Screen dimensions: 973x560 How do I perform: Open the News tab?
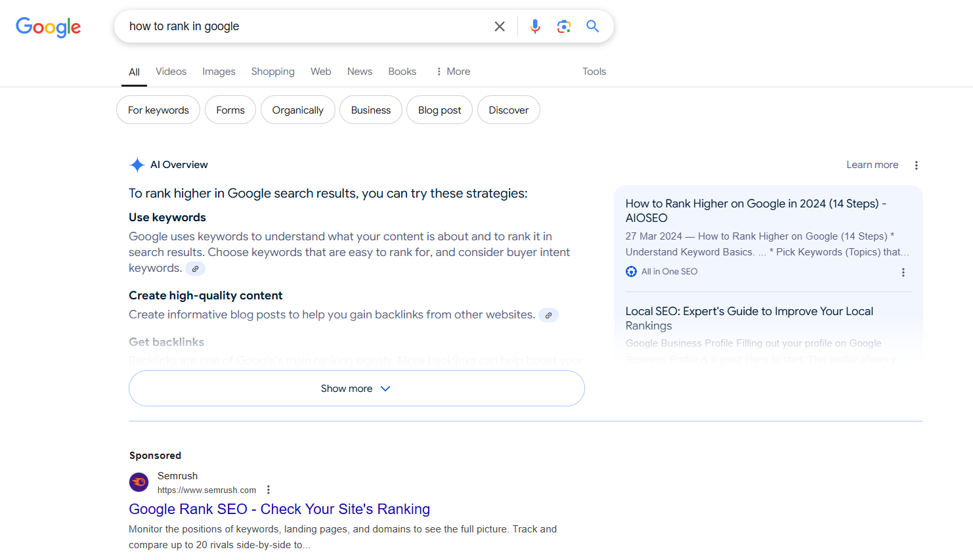(x=360, y=72)
